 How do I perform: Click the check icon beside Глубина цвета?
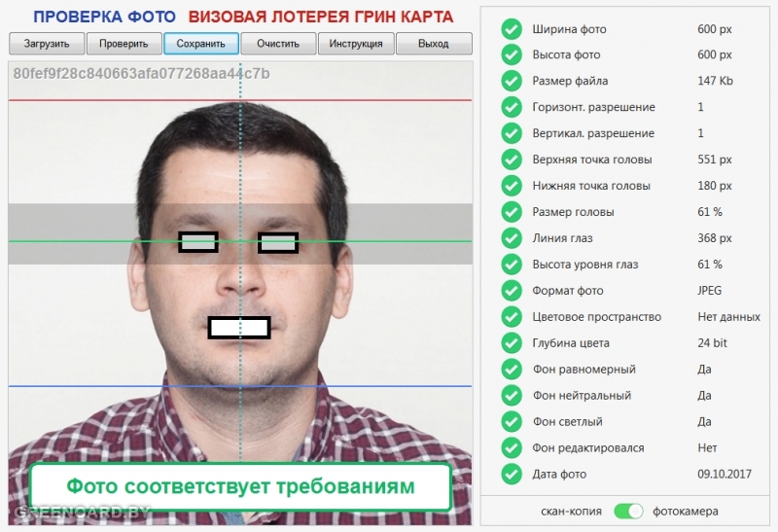pyautogui.click(x=512, y=343)
